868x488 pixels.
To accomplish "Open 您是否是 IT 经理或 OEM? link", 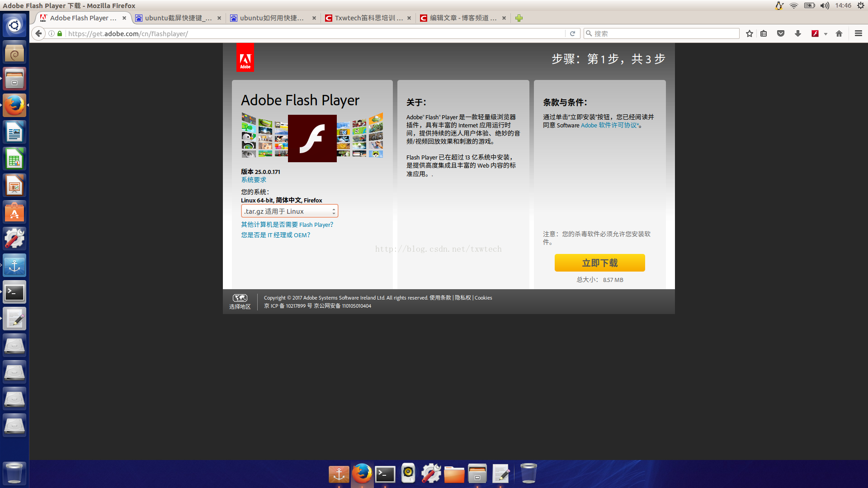I will point(275,235).
